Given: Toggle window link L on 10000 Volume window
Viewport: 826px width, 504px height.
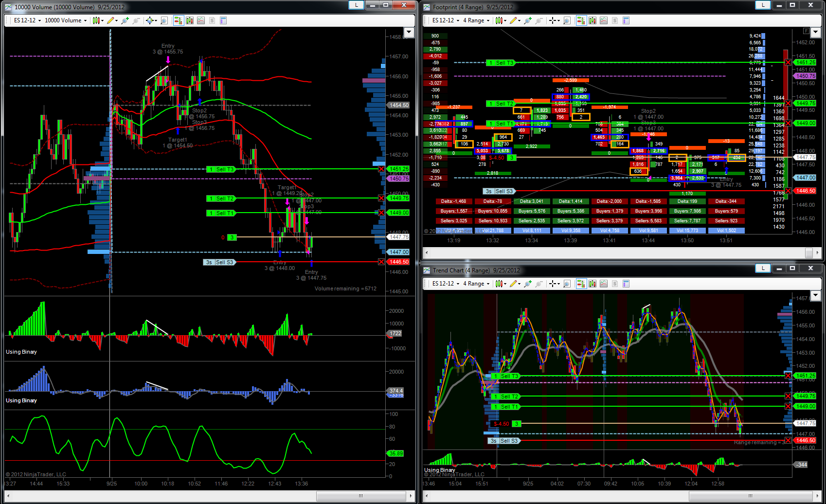Looking at the screenshot, I should [357, 5].
